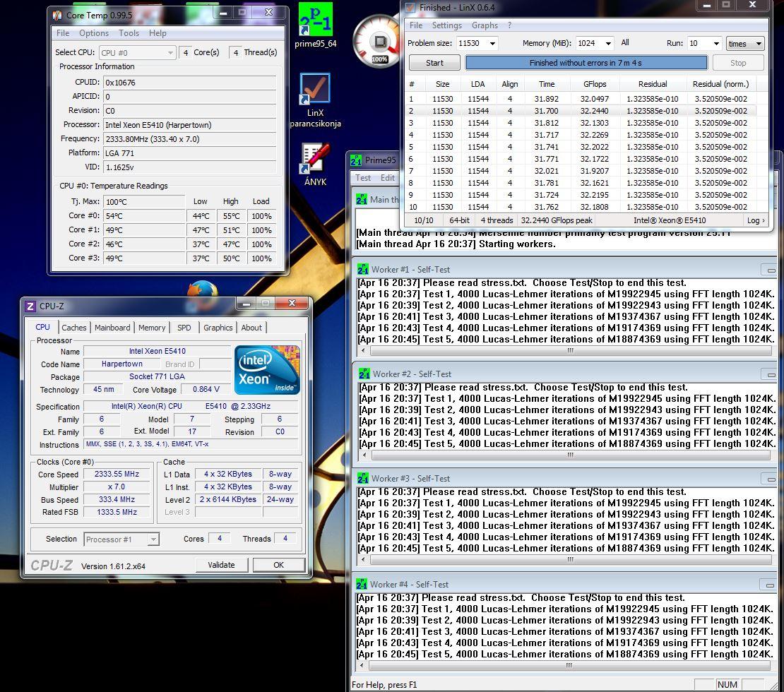The width and height of the screenshot is (784, 692).
Task: Click Worker #1 horizontal scrollbar track
Action: coord(571,350)
